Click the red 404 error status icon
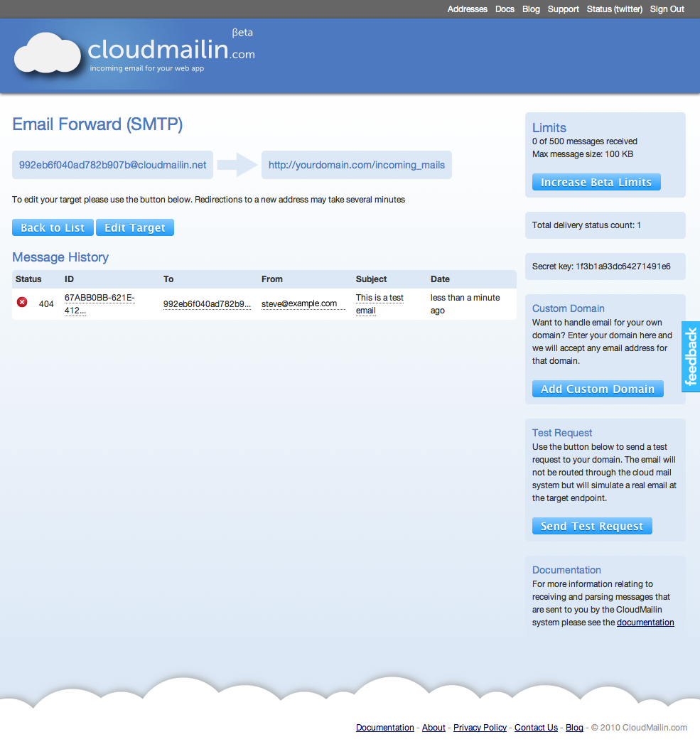The width and height of the screenshot is (700, 754). pos(22,303)
